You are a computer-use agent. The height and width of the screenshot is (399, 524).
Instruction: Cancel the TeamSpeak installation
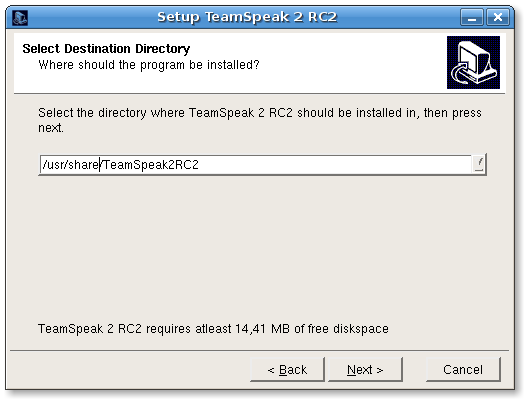(463, 370)
